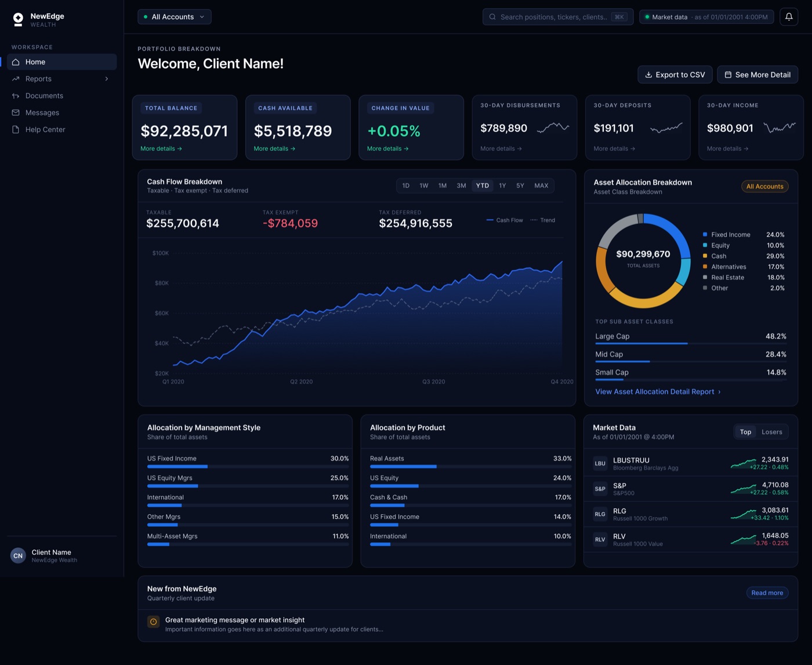
Task: Click 30-Day Deposits sparkline
Action: coord(666,128)
